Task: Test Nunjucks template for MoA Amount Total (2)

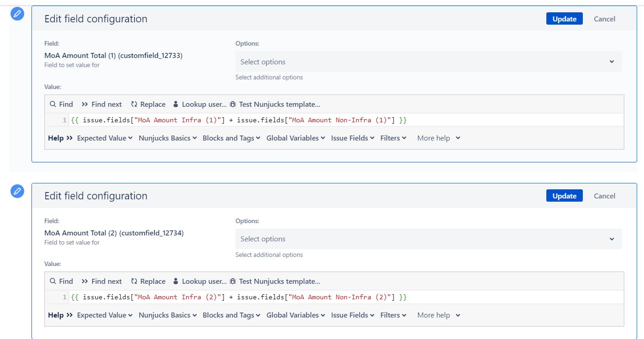Action: [x=275, y=281]
